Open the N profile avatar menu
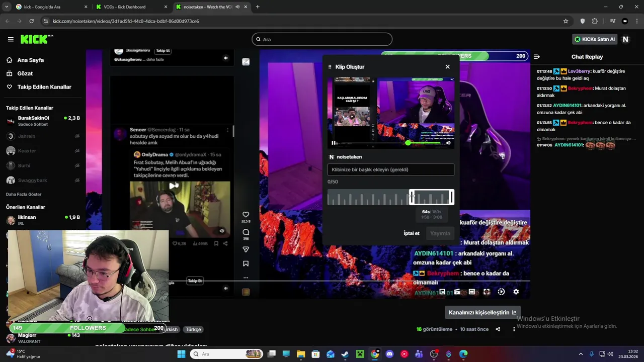This screenshot has width=644, height=362. 625,39
